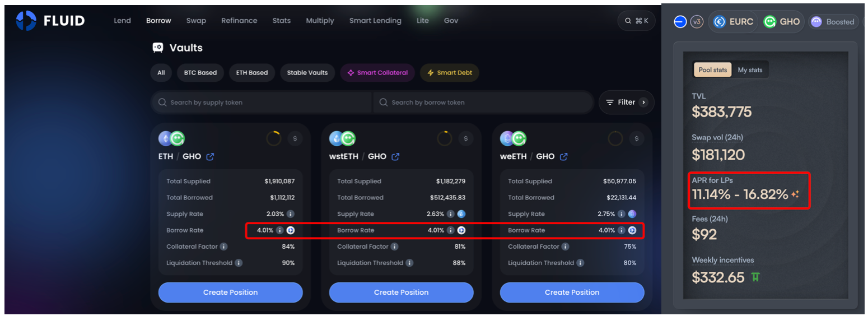Click the dollar icon on wstETH/GHO card
This screenshot has height=316, width=868.
click(x=465, y=138)
